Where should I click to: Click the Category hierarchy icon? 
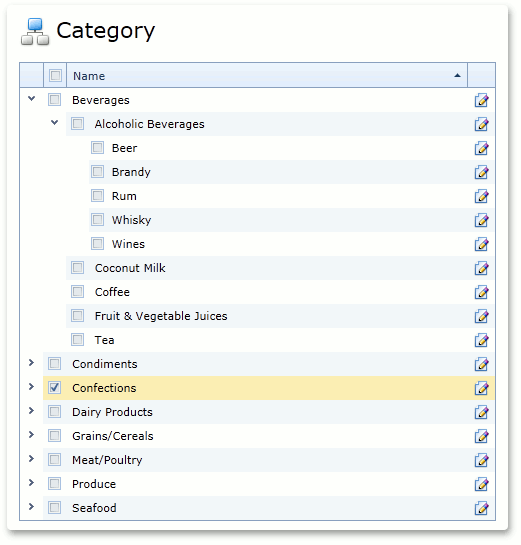(x=35, y=32)
